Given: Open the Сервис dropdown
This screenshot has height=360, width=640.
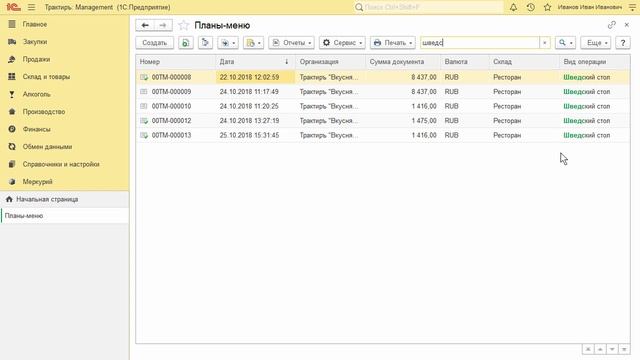Looking at the screenshot, I should 342,43.
